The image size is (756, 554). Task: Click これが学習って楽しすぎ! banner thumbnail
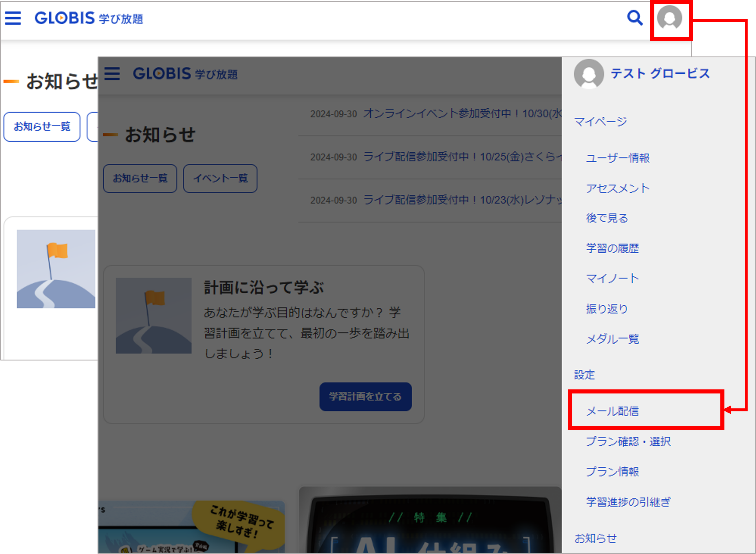(x=191, y=526)
